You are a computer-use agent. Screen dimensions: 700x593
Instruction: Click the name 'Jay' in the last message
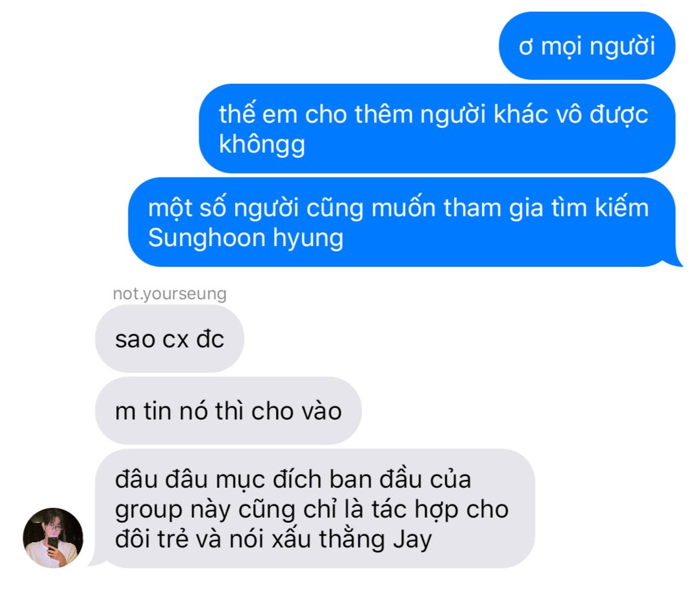[412, 540]
